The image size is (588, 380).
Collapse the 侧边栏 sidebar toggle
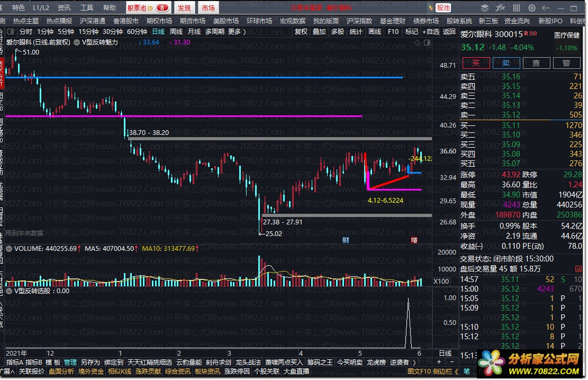click(446, 372)
